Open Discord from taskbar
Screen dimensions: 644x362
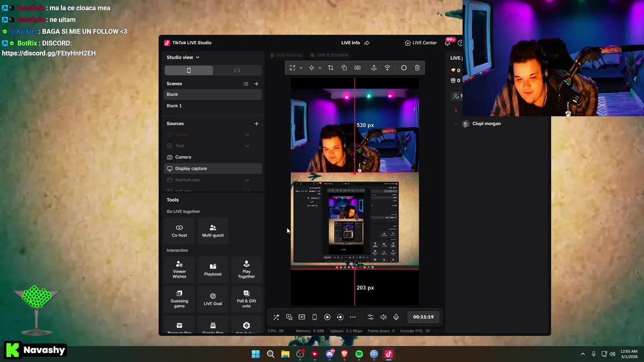pos(330,354)
